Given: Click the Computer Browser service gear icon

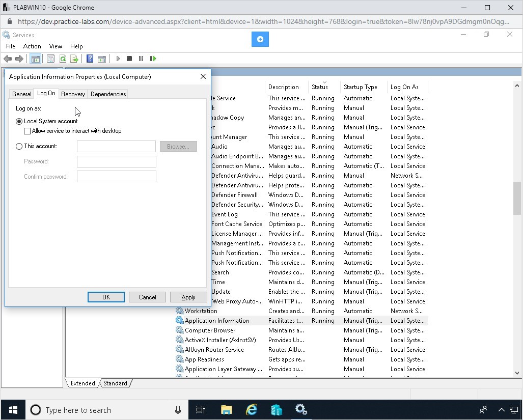Looking at the screenshot, I should pyautogui.click(x=179, y=330).
